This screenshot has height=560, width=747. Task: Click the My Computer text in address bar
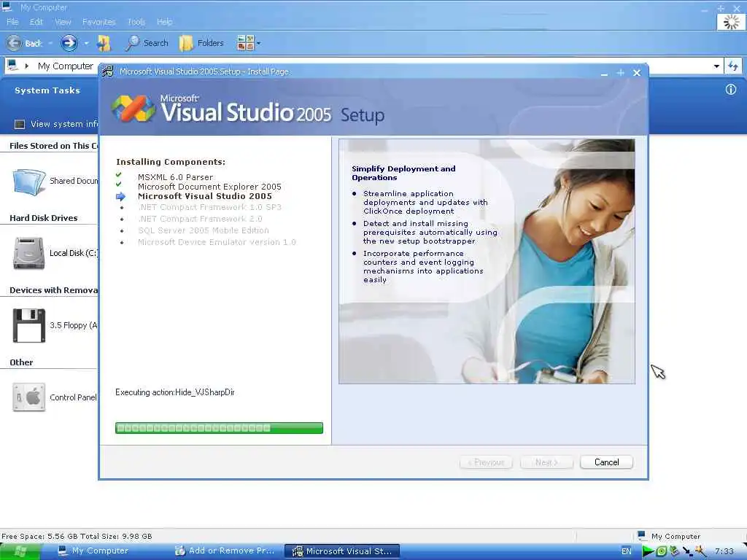coord(65,66)
